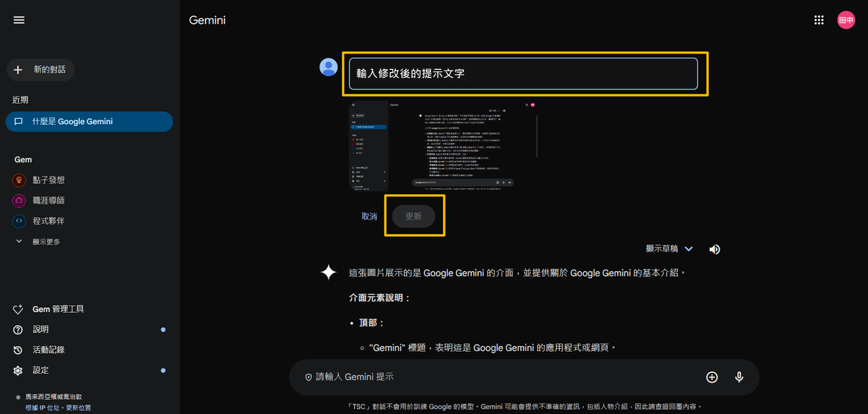
Task: Expand 顯示更多 in Gem list
Action: point(45,242)
